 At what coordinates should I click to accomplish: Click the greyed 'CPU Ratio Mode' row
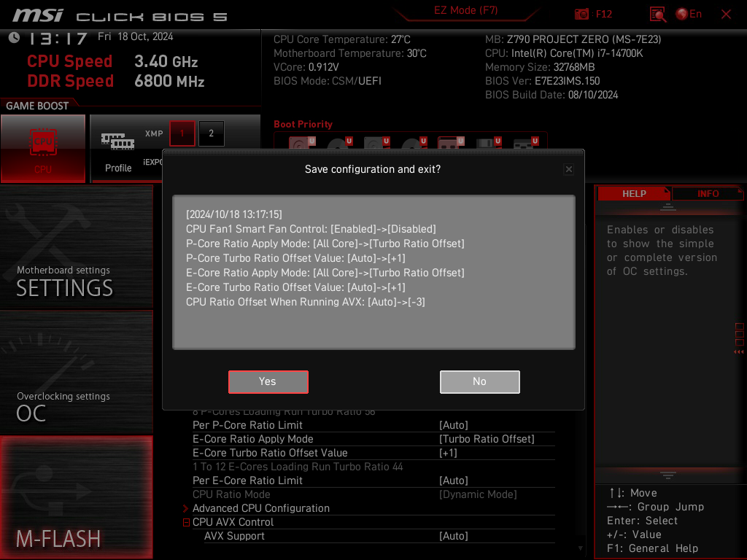tap(373, 494)
